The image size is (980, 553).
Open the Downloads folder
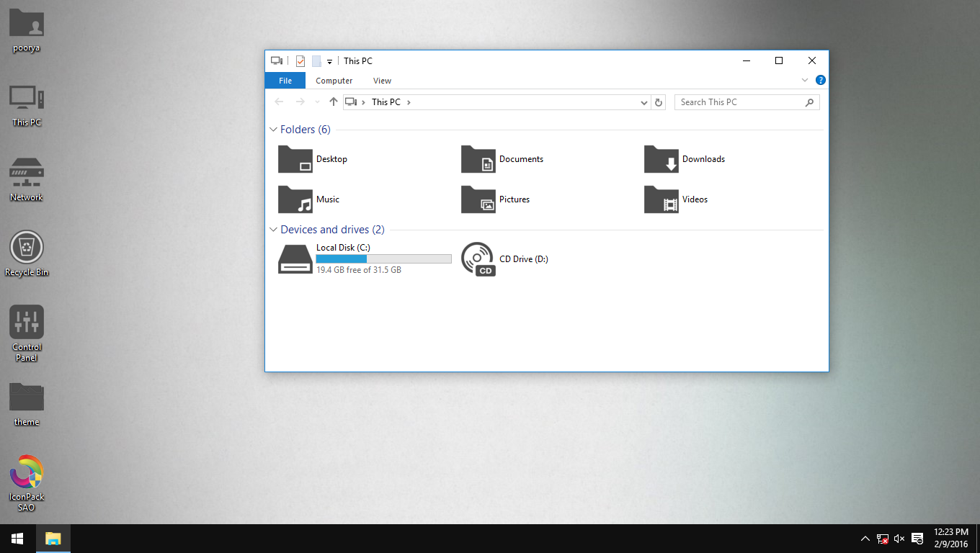[x=704, y=159]
